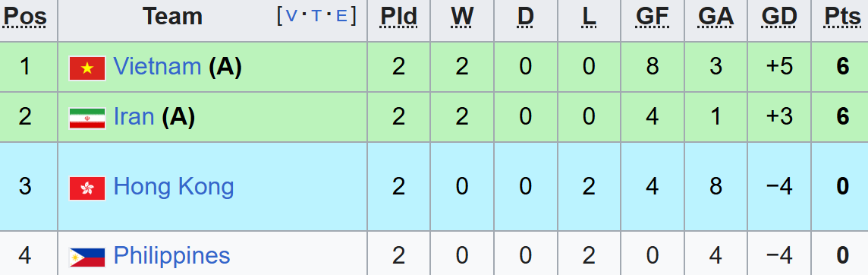Click the Pos column header abbreviation
The image size is (868, 275).
tap(25, 17)
